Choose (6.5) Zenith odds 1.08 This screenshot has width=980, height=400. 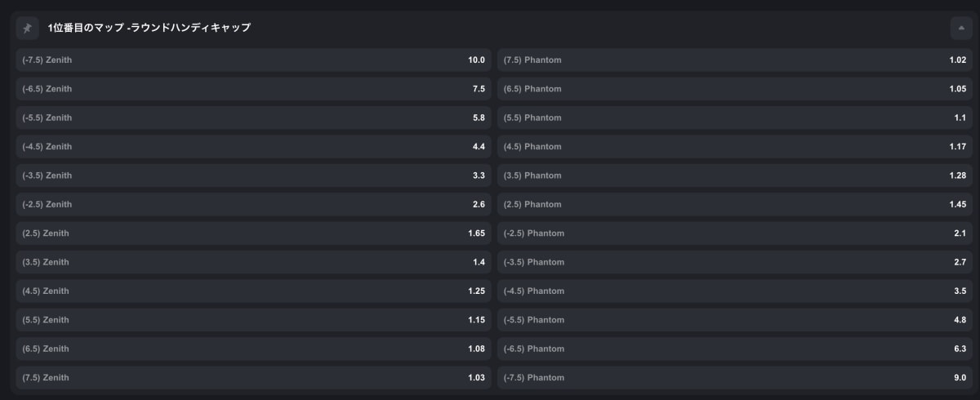tap(253, 349)
